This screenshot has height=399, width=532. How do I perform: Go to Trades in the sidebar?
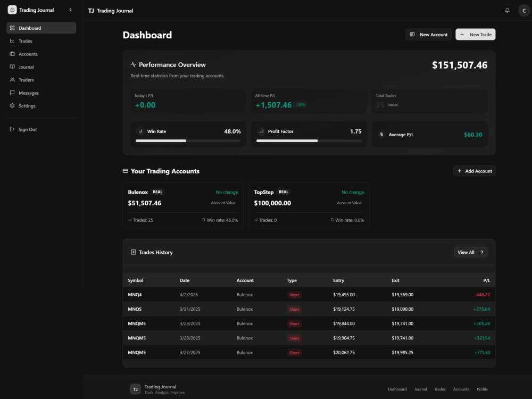click(x=41, y=41)
